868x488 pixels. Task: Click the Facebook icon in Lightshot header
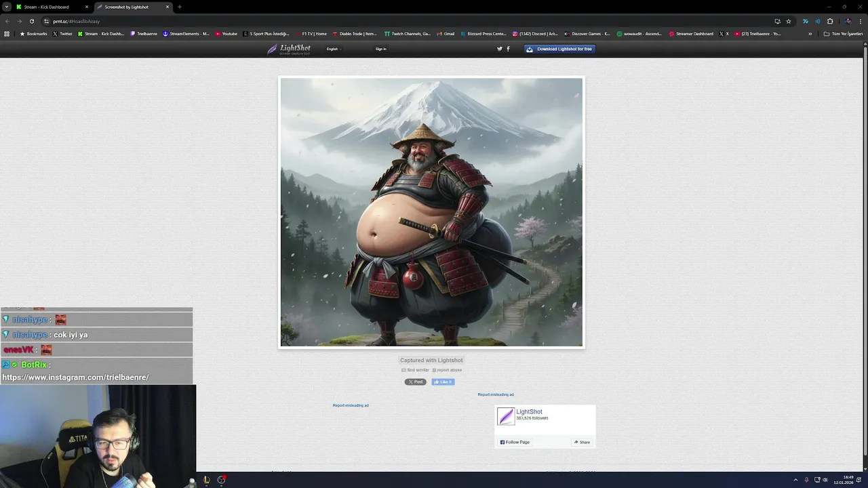click(508, 49)
